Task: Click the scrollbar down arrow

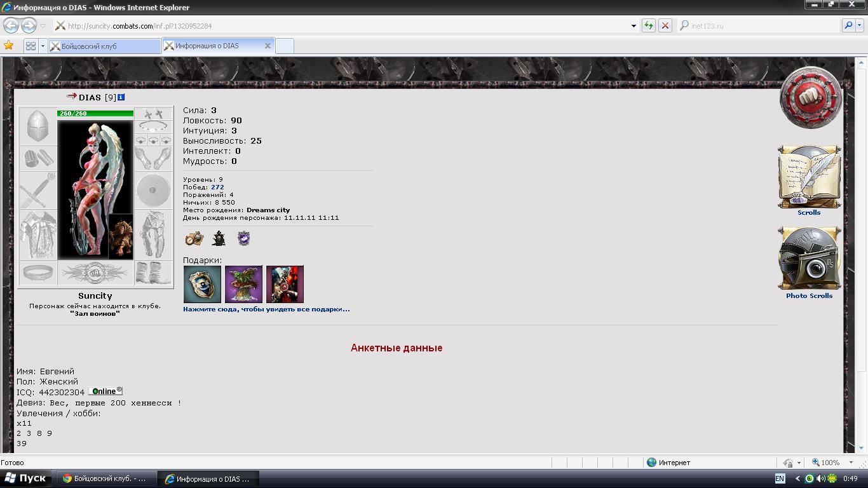Action: coord(862,448)
